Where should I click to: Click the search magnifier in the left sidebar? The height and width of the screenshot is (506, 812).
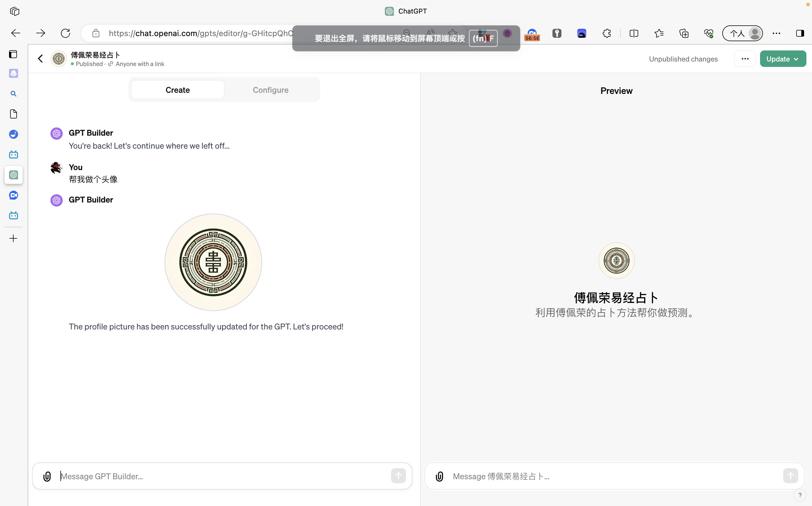coord(13,94)
